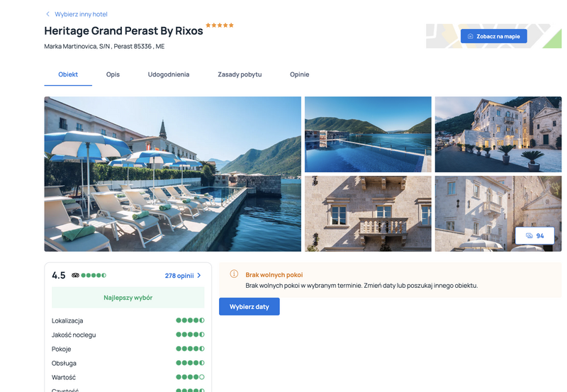Open the Udogodnienia tab
567x392 pixels.
(169, 74)
